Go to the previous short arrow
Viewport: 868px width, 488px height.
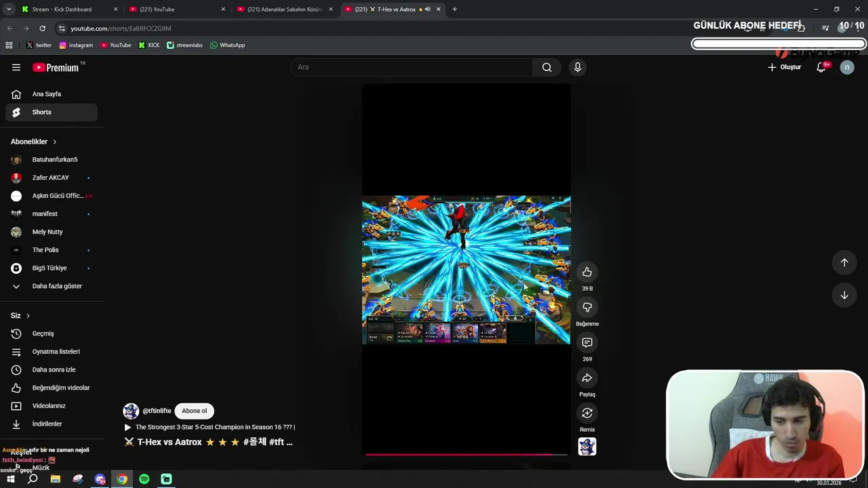tap(844, 262)
